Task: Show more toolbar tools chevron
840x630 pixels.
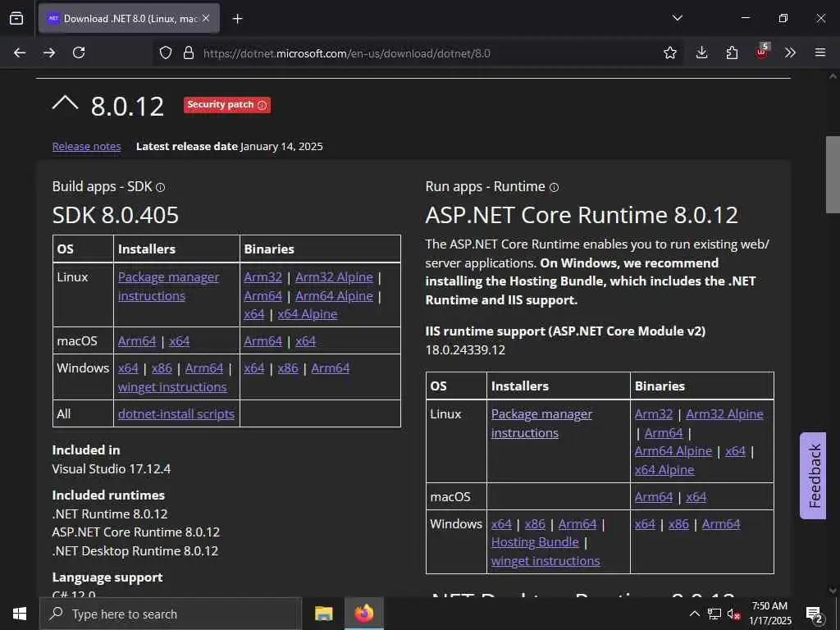Action: click(790, 52)
